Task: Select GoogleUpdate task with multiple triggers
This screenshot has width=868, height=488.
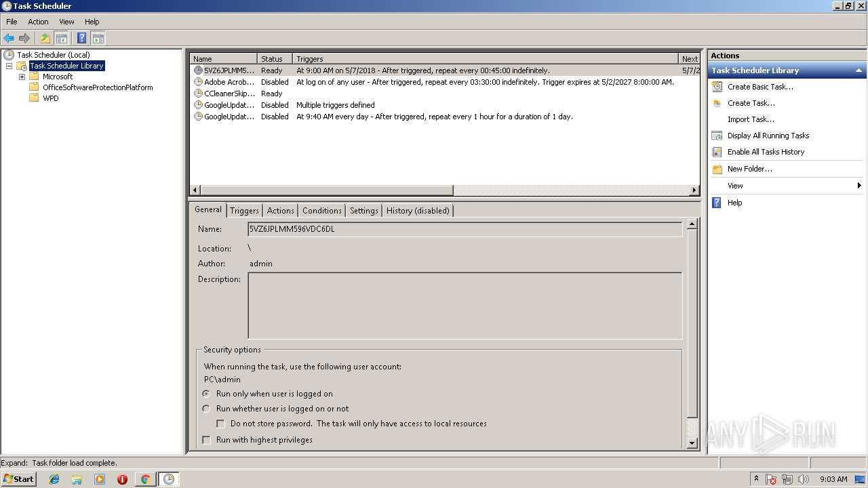Action: click(445, 105)
